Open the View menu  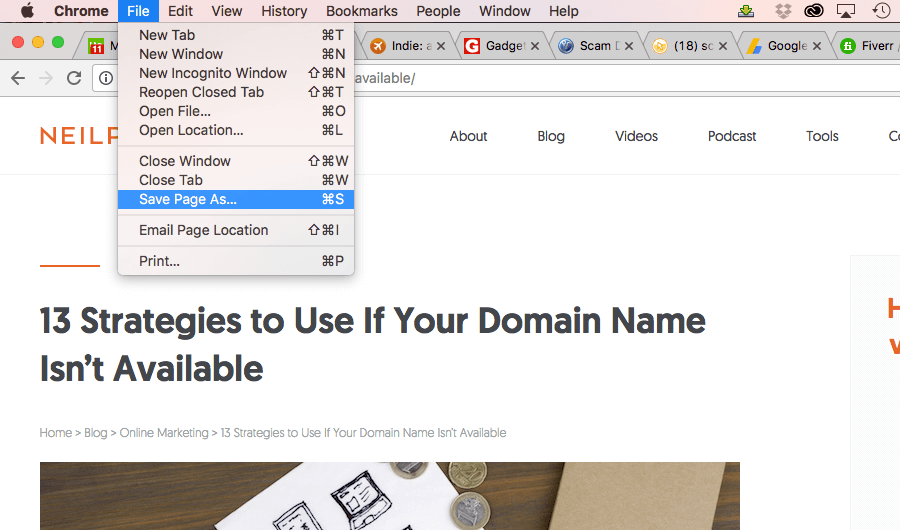pos(227,11)
